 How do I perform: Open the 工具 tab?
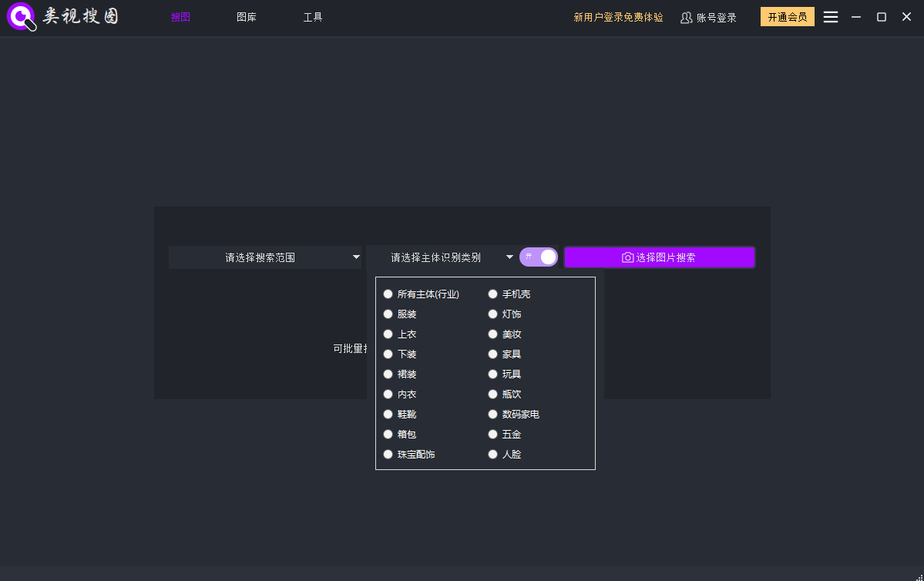pyautogui.click(x=313, y=17)
